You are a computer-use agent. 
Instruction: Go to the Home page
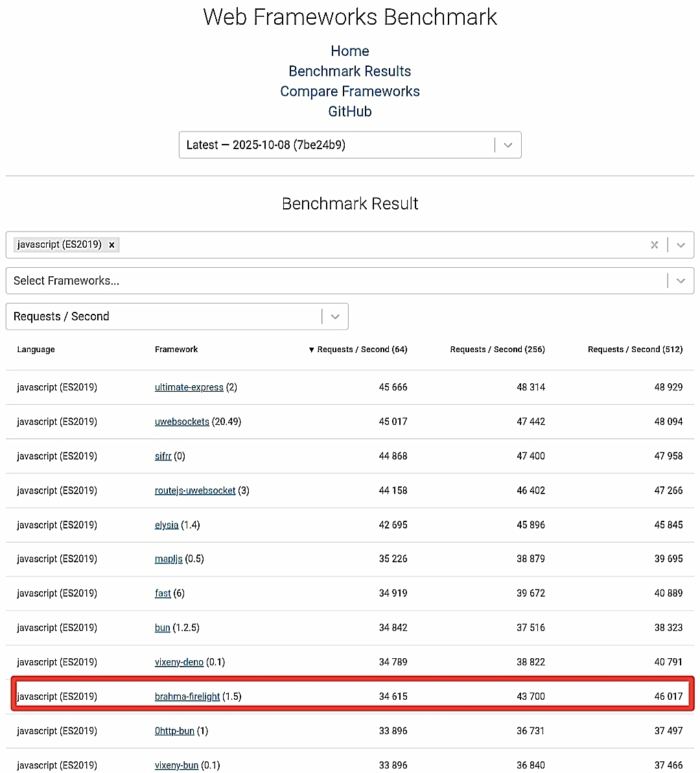[349, 51]
